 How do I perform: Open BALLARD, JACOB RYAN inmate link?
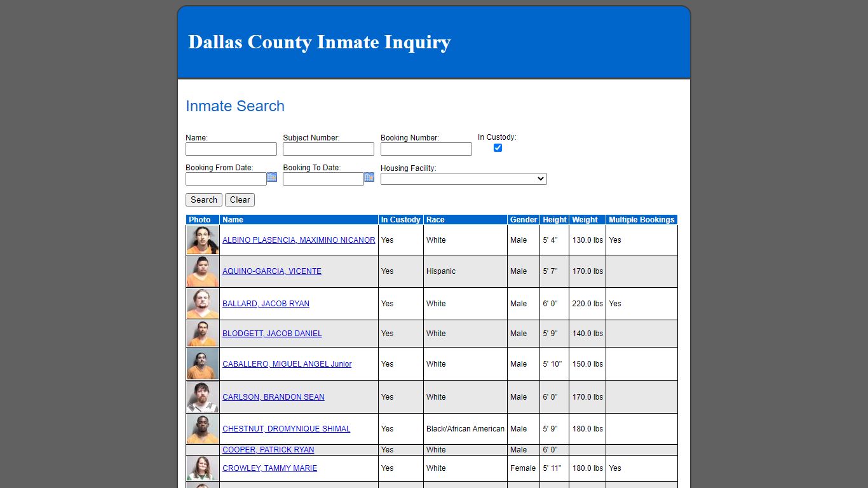(x=266, y=304)
